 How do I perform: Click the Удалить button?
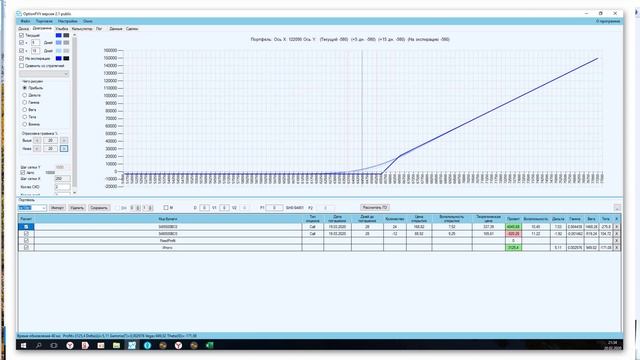pyautogui.click(x=77, y=208)
